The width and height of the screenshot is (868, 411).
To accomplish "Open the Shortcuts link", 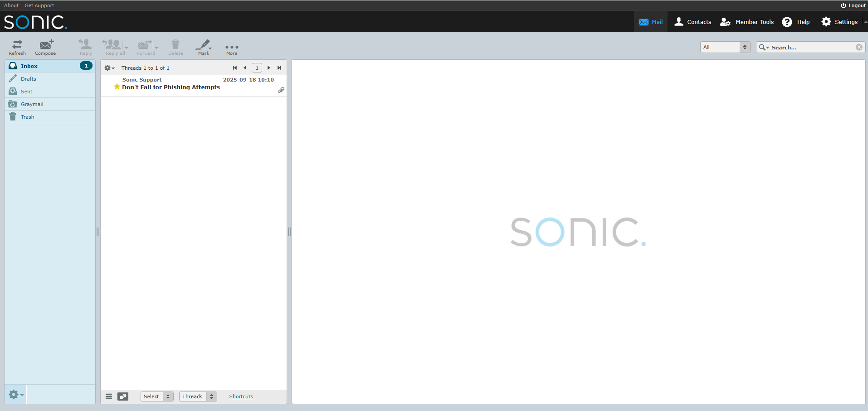I will pyautogui.click(x=241, y=396).
